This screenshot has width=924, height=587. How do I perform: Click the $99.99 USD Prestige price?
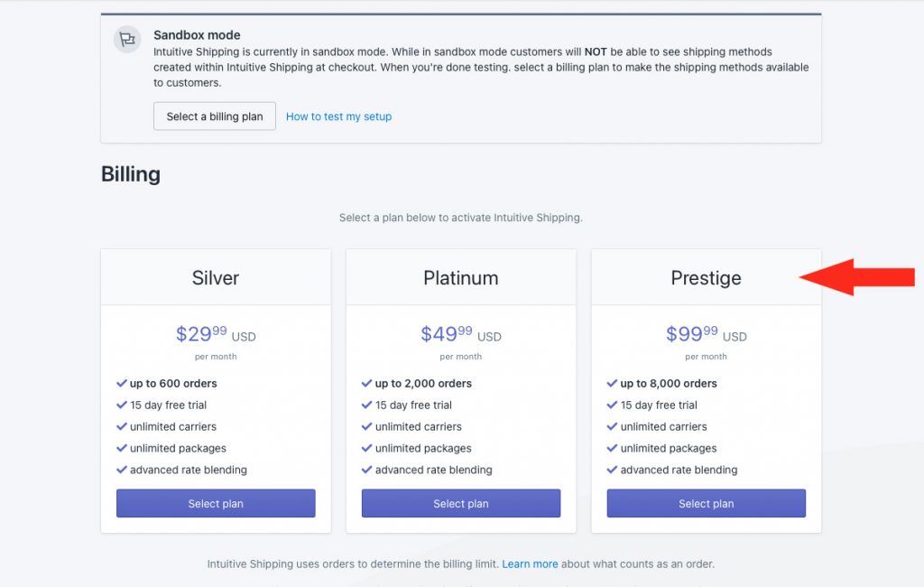706,334
